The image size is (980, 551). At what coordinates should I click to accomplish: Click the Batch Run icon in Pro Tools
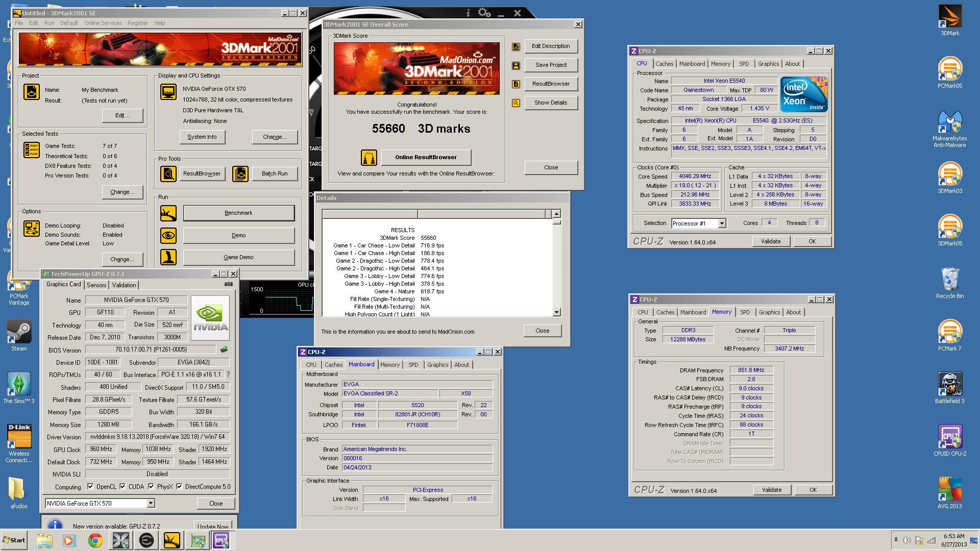240,174
